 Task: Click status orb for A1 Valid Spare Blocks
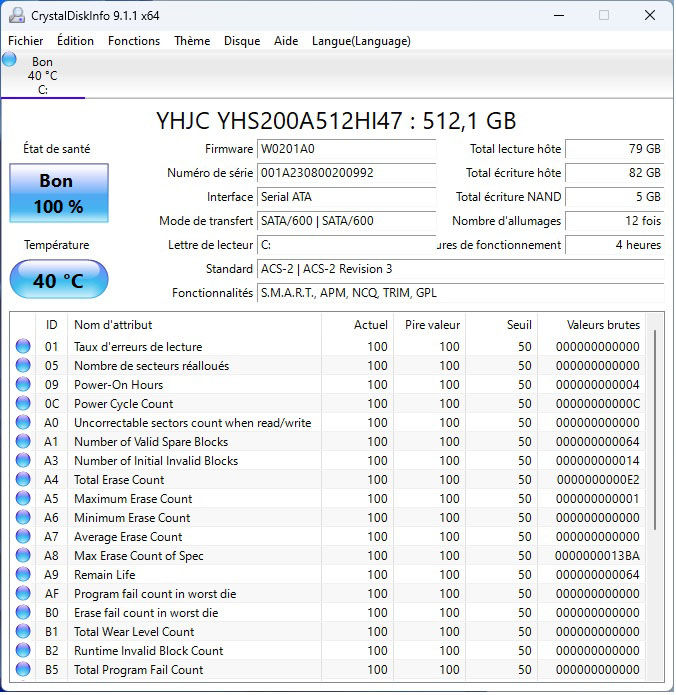[x=23, y=442]
